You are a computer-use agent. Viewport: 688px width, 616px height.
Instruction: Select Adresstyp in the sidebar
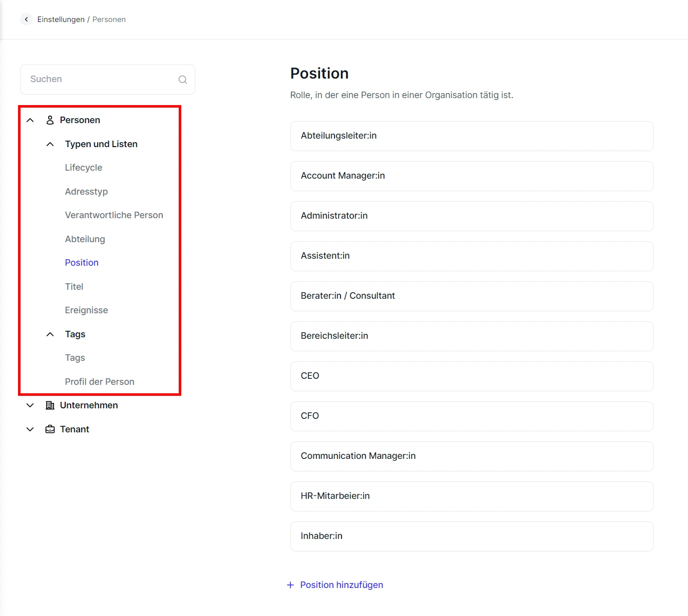(86, 192)
